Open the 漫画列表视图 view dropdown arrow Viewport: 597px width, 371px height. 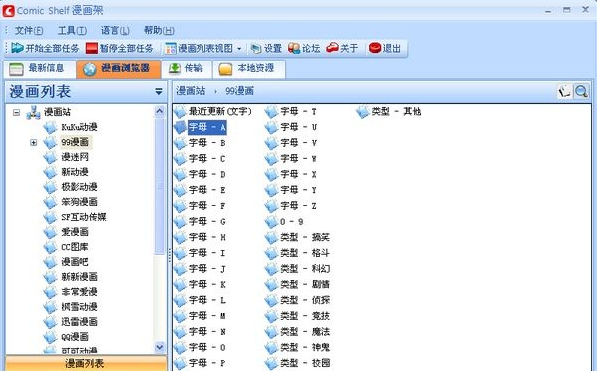(239, 49)
